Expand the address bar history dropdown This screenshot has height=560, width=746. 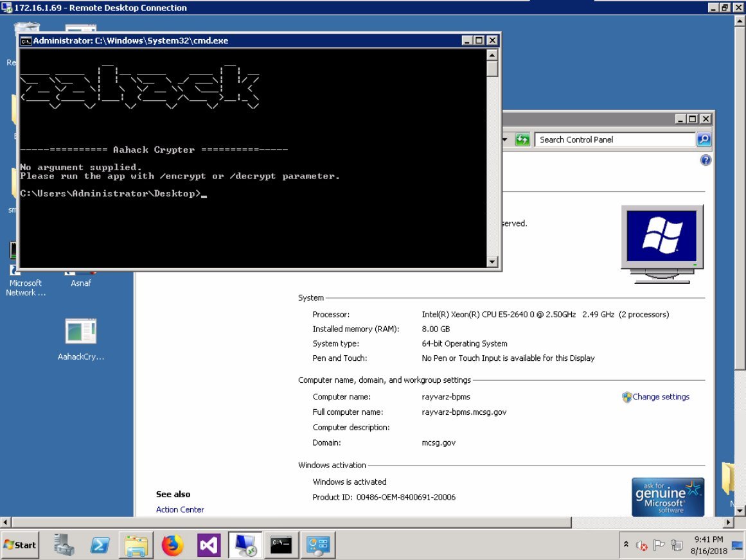click(x=505, y=139)
